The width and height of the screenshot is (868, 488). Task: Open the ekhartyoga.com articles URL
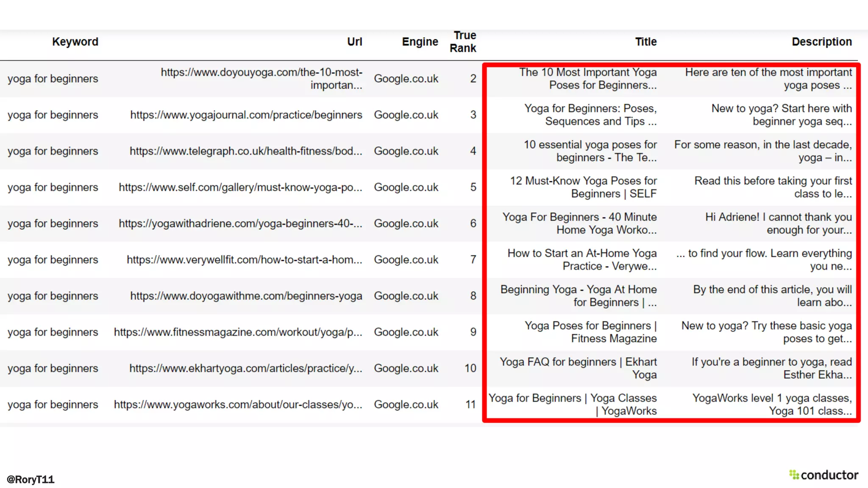[245, 368]
